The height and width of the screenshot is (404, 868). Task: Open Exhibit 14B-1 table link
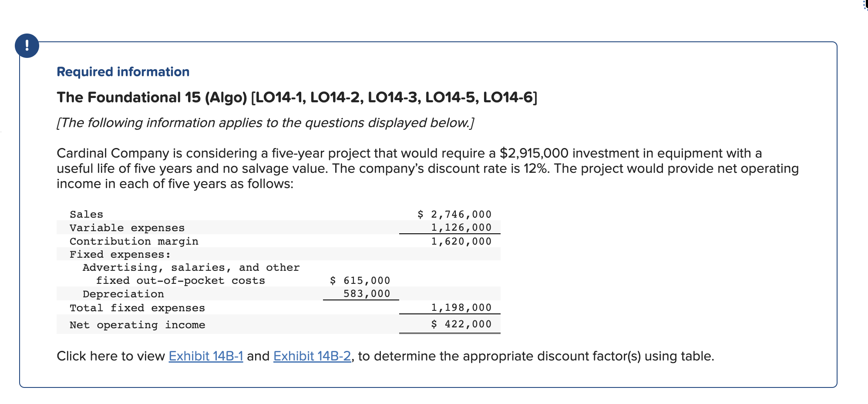click(206, 356)
